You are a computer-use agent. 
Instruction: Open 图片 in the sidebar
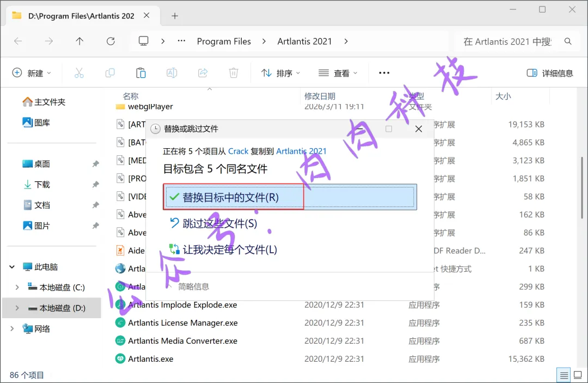click(x=36, y=226)
